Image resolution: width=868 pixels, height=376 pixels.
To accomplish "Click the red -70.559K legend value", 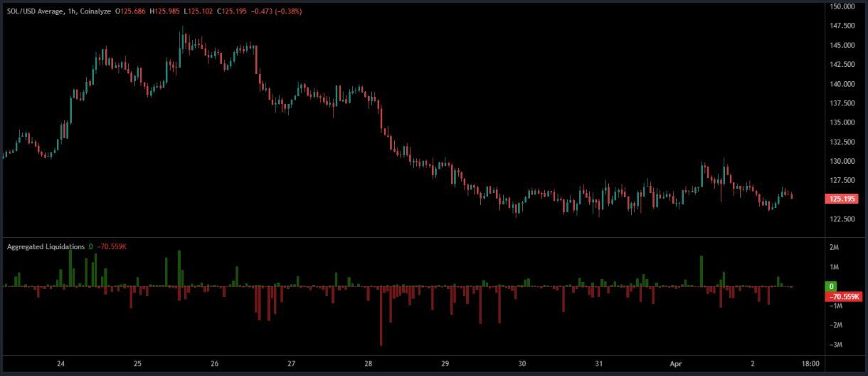I will tap(112, 246).
